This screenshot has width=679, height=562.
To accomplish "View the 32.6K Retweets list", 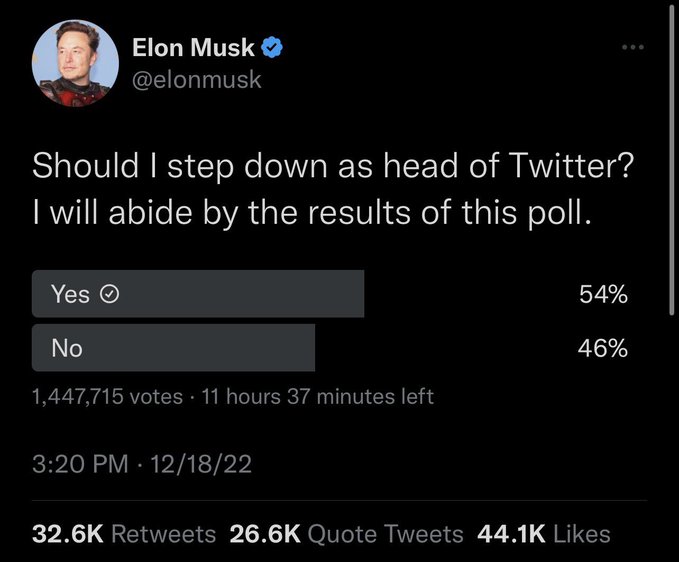I will tap(124, 534).
